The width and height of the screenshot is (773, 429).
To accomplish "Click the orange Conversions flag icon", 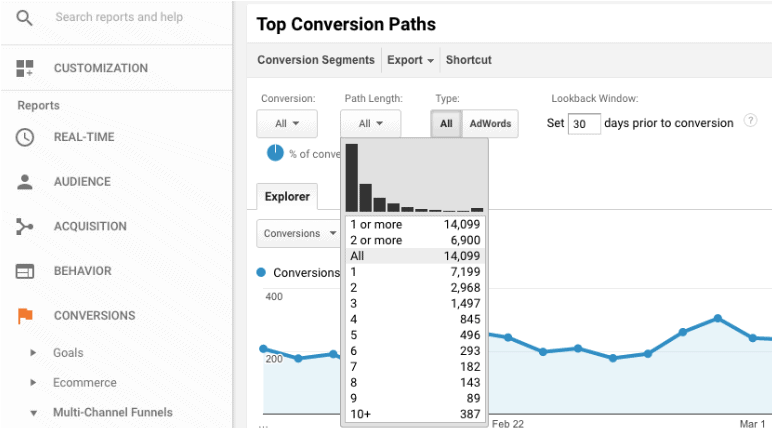I will point(25,316).
